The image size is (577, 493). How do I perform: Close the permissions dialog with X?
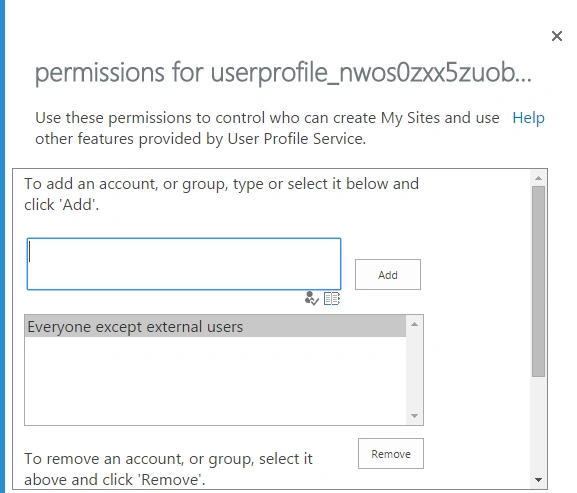tap(557, 36)
